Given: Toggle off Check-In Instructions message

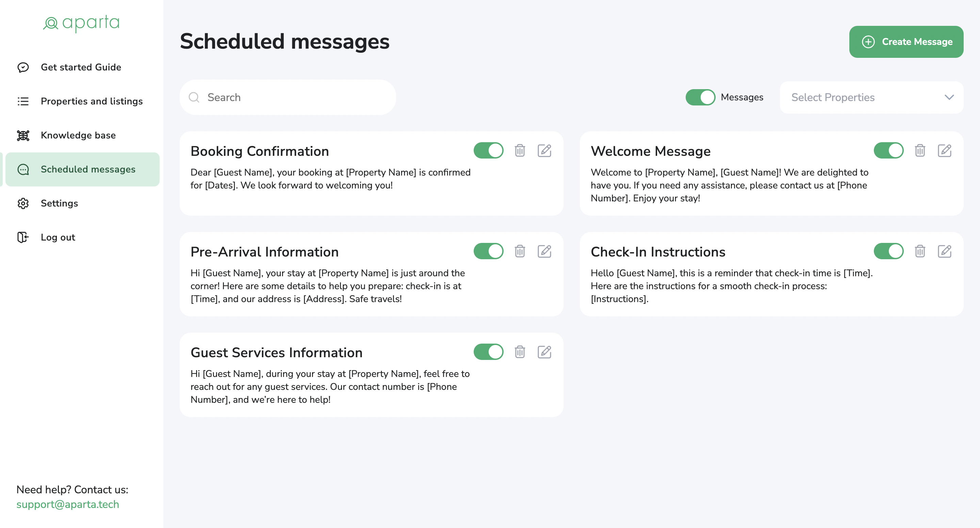Looking at the screenshot, I should tap(888, 251).
